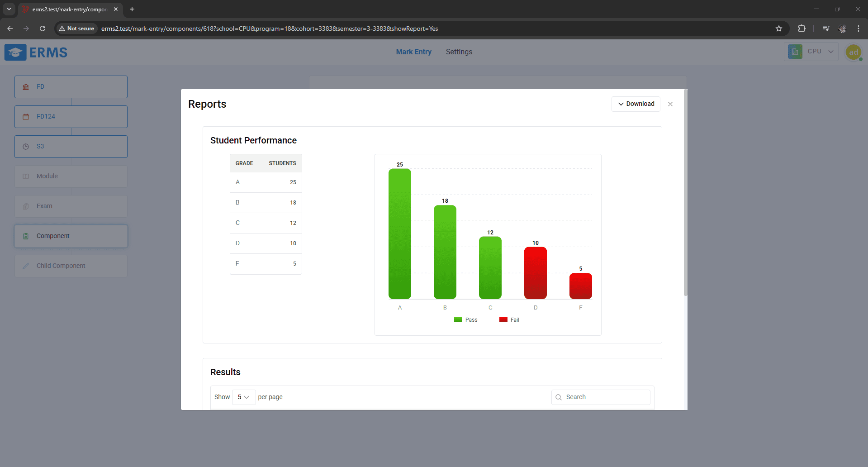Click the Not secure badge
868x467 pixels.
76,28
